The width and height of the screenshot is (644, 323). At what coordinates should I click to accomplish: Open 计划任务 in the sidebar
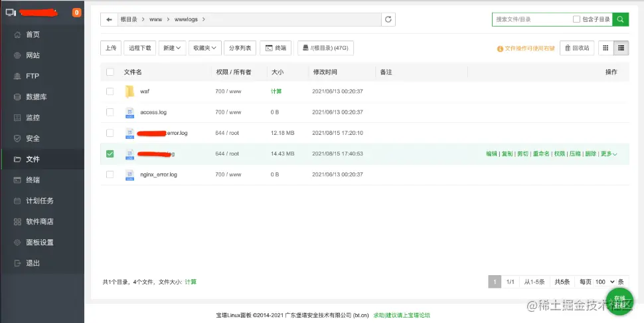pyautogui.click(x=39, y=201)
